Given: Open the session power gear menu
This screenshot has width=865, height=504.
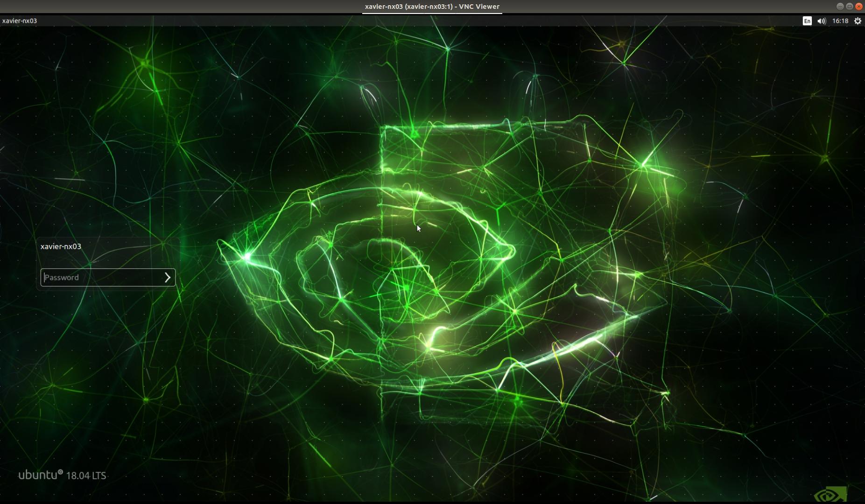Looking at the screenshot, I should (x=858, y=21).
